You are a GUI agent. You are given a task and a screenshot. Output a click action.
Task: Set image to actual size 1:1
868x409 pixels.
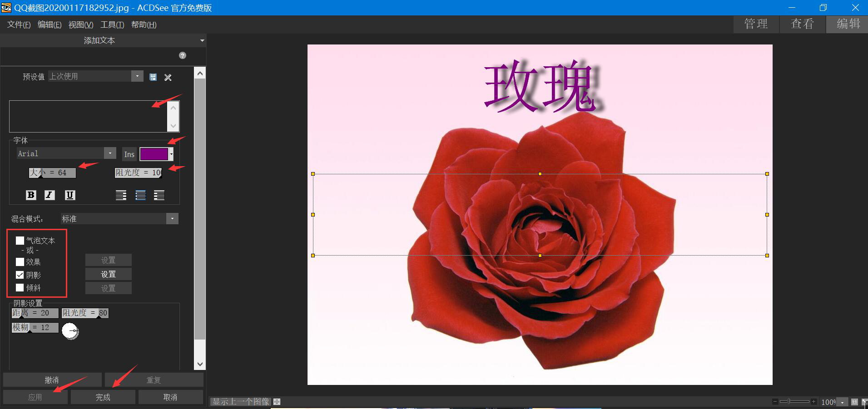[854, 402]
